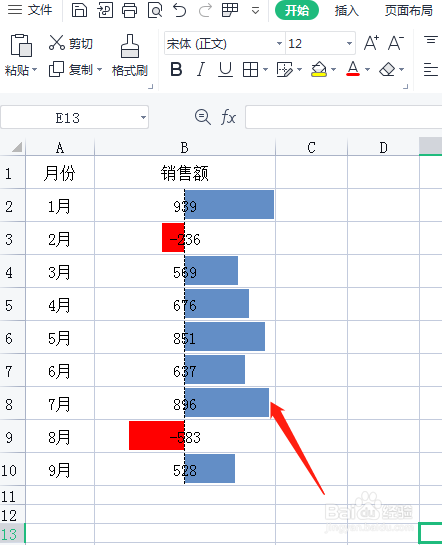The width and height of the screenshot is (442, 545).
Task: Select column D header
Action: point(383,147)
